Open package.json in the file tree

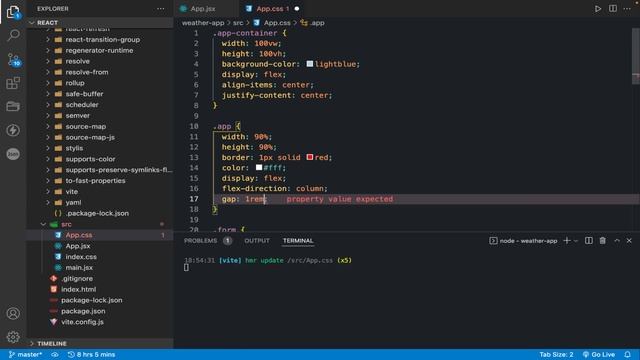[83, 311]
